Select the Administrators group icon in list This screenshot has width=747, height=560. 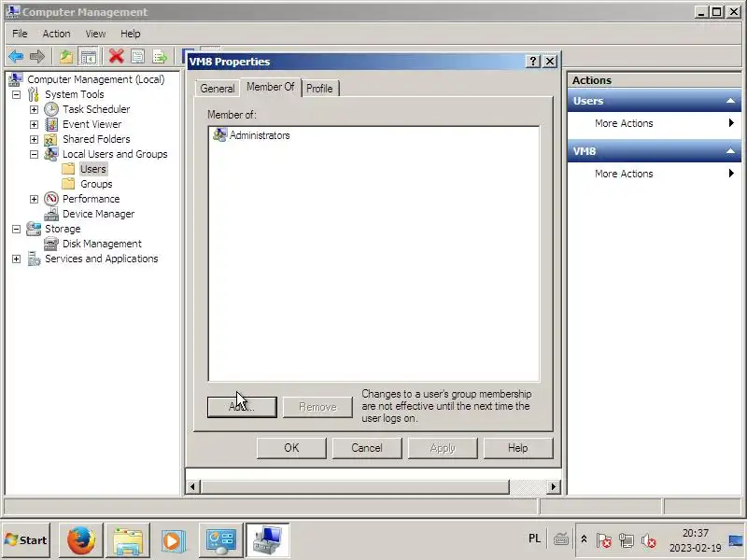219,135
